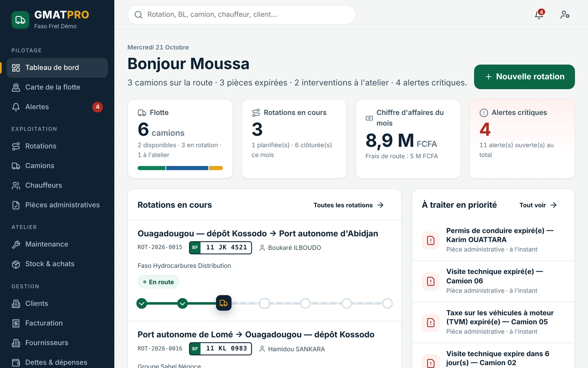Screen dimensions: 588x368
Task: Open notifications bell with 4 badge
Action: 539,14
